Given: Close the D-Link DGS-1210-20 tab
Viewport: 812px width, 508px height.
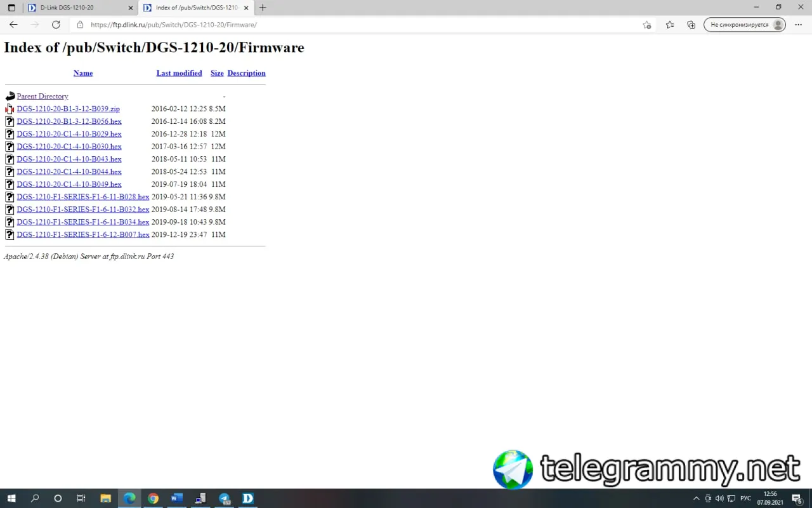Looking at the screenshot, I should point(131,8).
